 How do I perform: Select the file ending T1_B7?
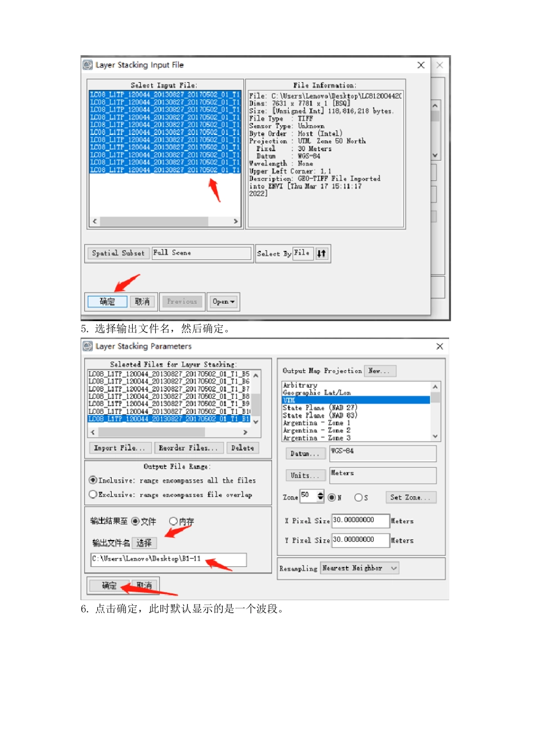coord(169,389)
